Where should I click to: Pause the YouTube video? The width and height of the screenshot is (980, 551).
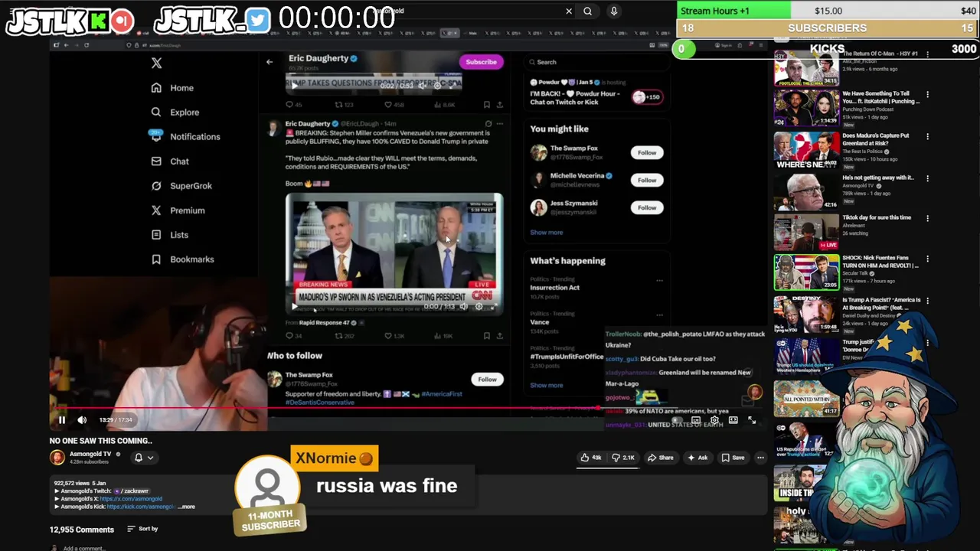click(62, 419)
